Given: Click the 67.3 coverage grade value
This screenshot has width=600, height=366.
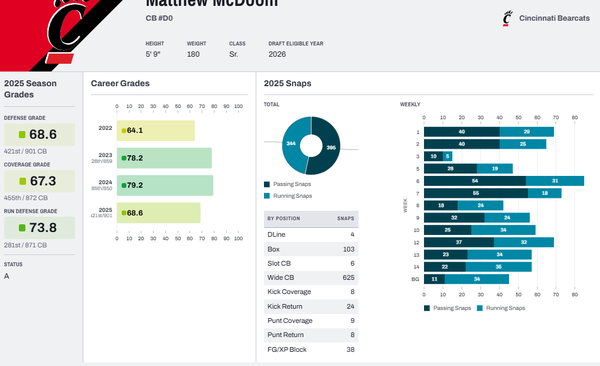Looking at the screenshot, I should click(x=43, y=181).
